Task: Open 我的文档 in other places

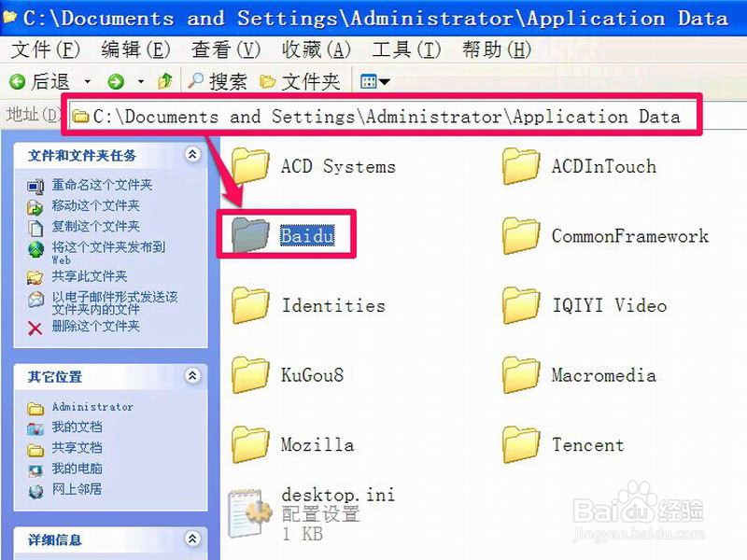Action: point(78,427)
